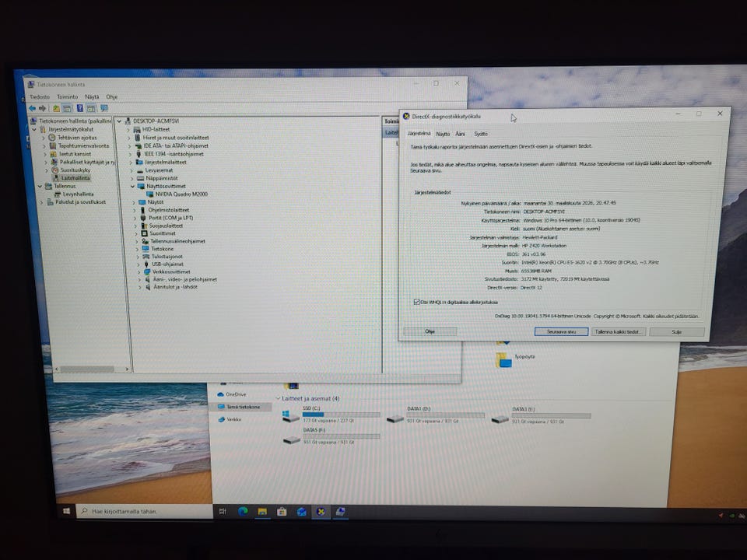Image resolution: width=747 pixels, height=560 pixels.
Task: Switch to the Syöttö tab in DirectX tool
Action: (480, 134)
